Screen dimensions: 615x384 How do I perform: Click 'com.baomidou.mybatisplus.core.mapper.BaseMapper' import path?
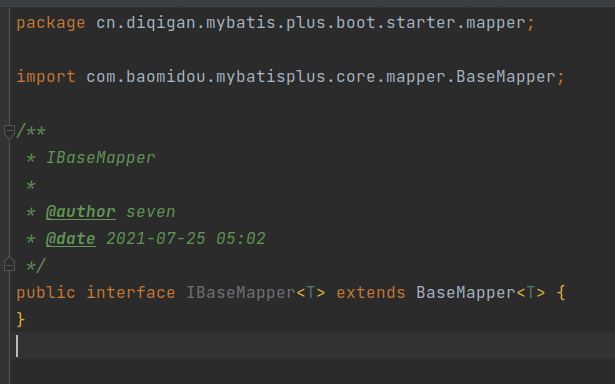point(320,76)
